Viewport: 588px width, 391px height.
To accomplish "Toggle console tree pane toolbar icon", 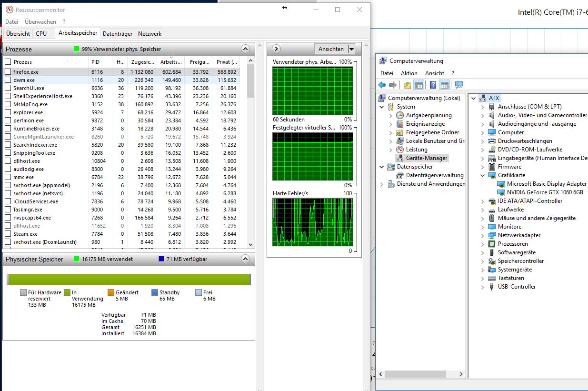I will pyautogui.click(x=419, y=85).
